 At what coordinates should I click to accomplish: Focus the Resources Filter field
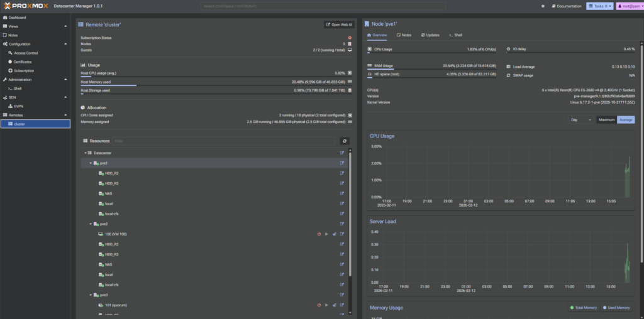tap(223, 141)
